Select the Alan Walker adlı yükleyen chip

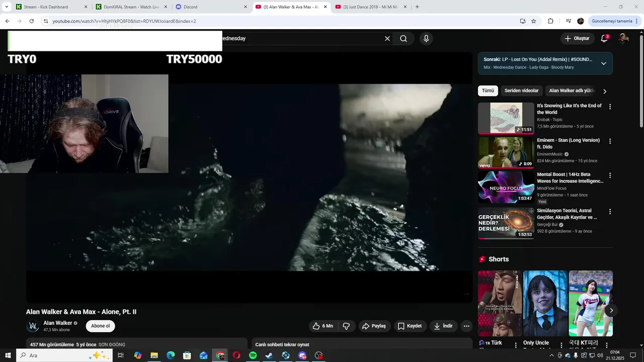pyautogui.click(x=572, y=91)
